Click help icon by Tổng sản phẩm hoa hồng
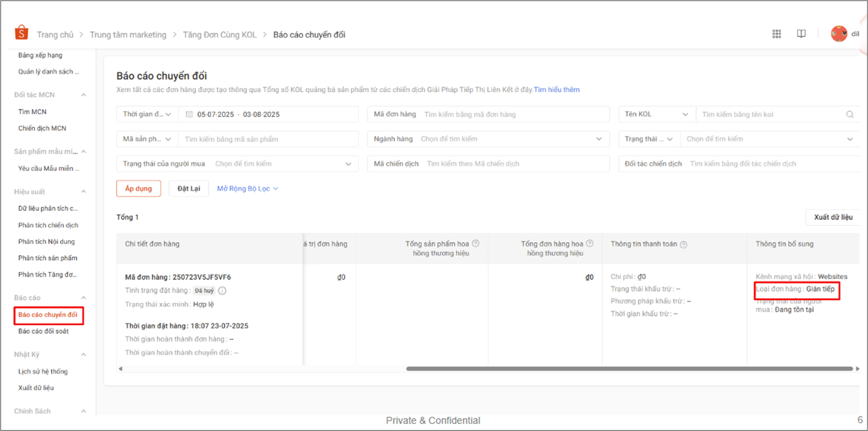Image resolution: width=868 pixels, height=431 pixels. coord(476,244)
